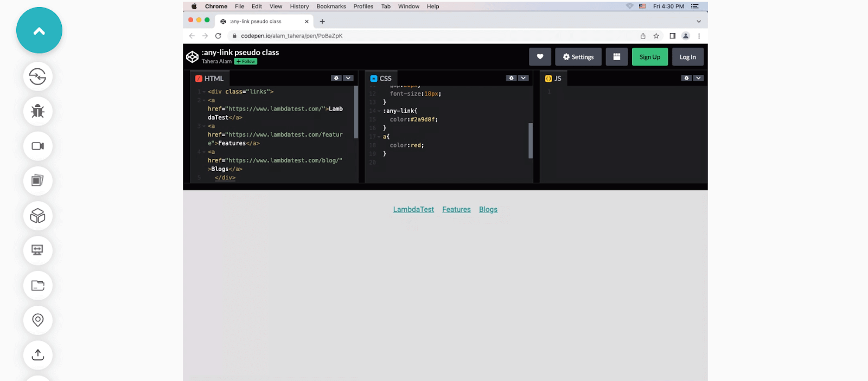Collapse the sidebar with teal chevron button

(39, 30)
